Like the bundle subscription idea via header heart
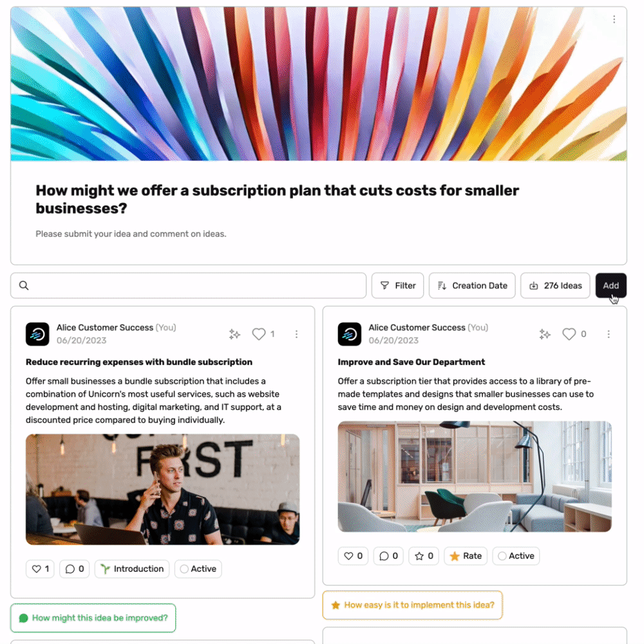644x644 pixels. pos(259,334)
